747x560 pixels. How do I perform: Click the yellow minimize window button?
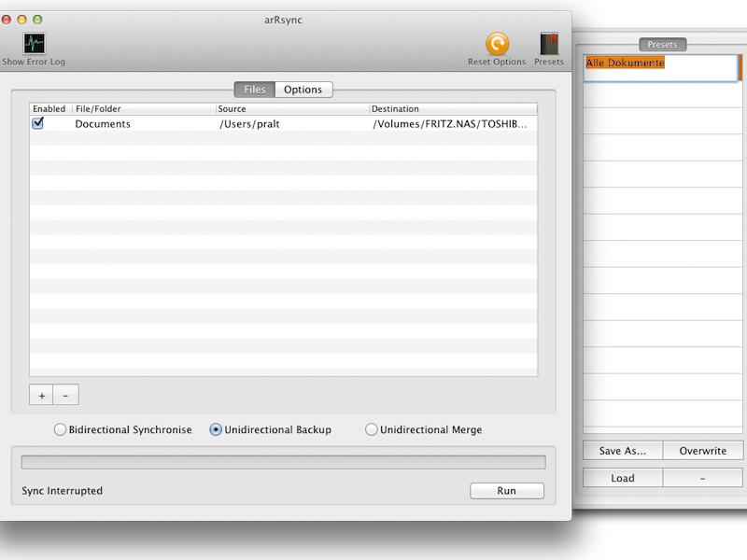(21, 20)
